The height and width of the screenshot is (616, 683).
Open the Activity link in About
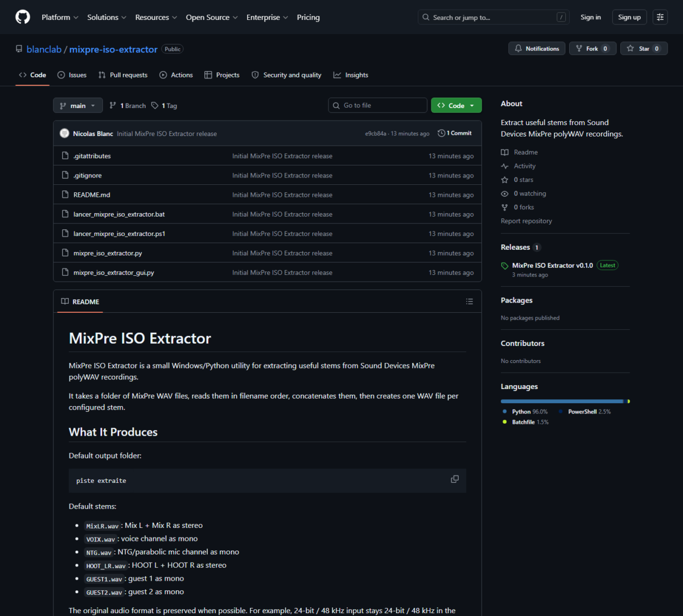point(518,166)
